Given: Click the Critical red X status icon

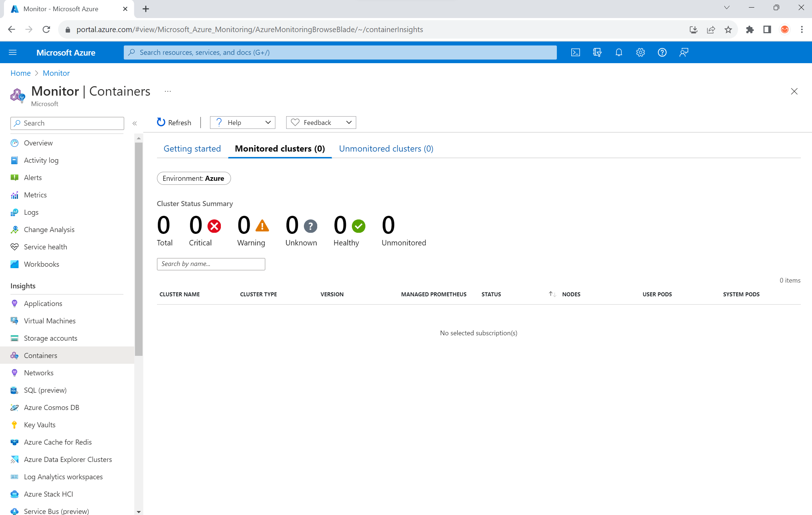Looking at the screenshot, I should (x=214, y=226).
